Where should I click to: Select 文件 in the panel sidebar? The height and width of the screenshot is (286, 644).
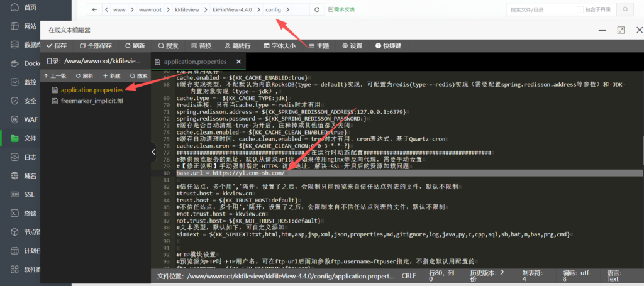coord(25,138)
